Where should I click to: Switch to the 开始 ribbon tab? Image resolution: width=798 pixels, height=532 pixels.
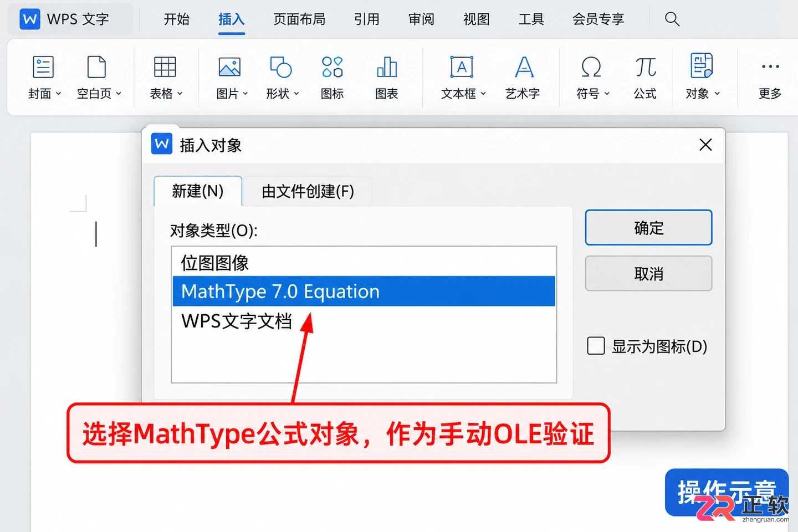coord(177,19)
